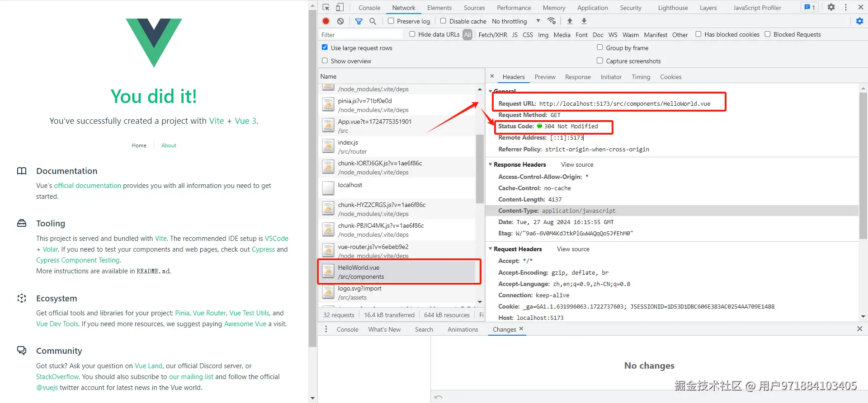
Task: Collapse the Response Headers section
Action: tap(491, 164)
